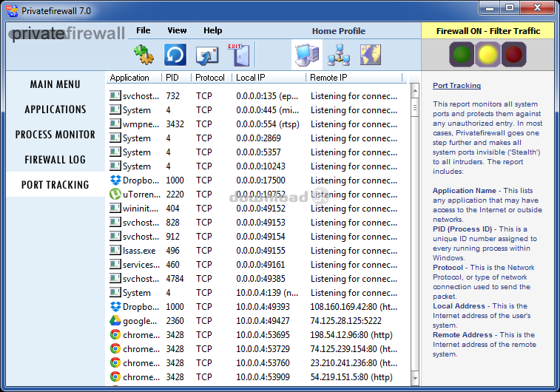Image resolution: width=560 pixels, height=392 pixels.
Task: Select the world map profile icon
Action: pyautogui.click(x=370, y=55)
